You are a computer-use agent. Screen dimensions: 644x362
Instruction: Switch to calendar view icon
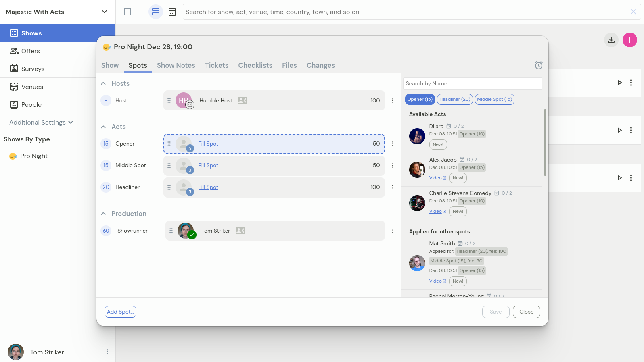coord(172,12)
